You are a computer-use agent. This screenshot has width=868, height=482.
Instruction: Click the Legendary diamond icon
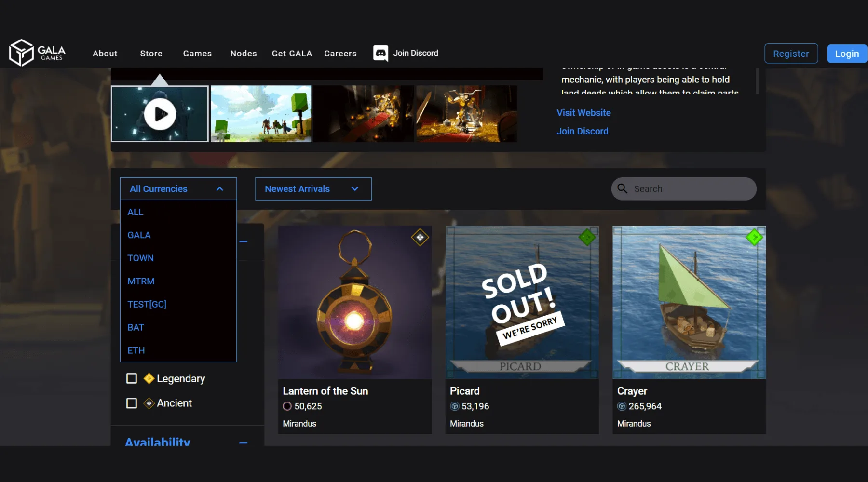(149, 378)
